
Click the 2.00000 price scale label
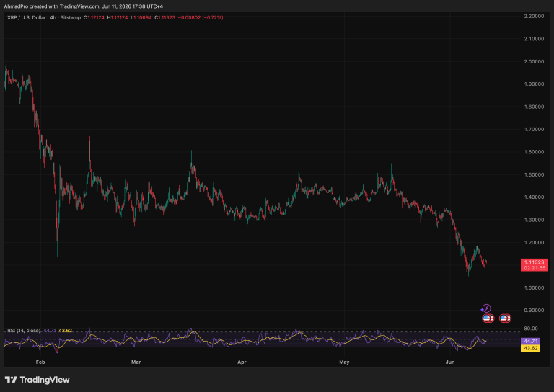pos(534,61)
